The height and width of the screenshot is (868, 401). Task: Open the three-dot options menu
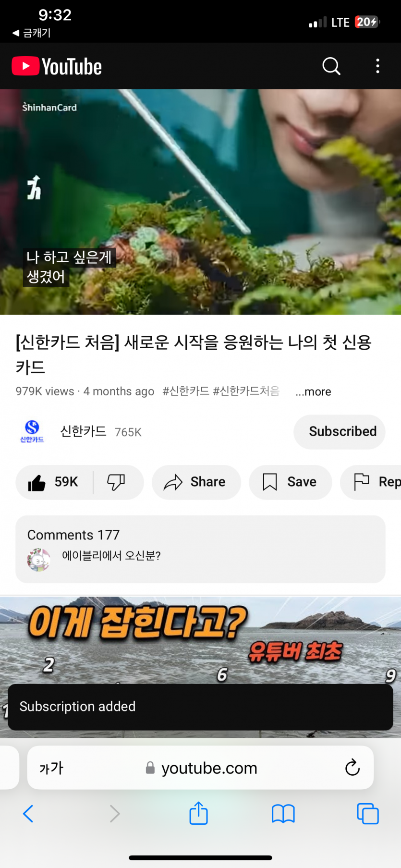[x=378, y=66]
